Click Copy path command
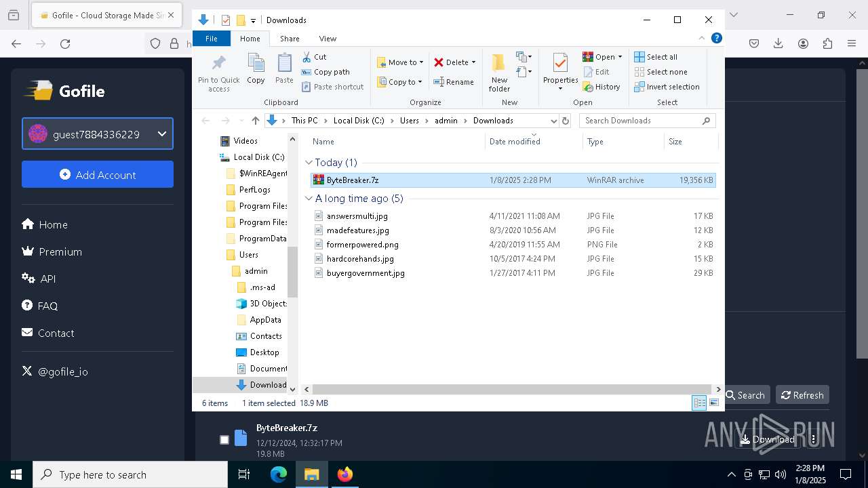Screen dimensions: 868x488 325,72
